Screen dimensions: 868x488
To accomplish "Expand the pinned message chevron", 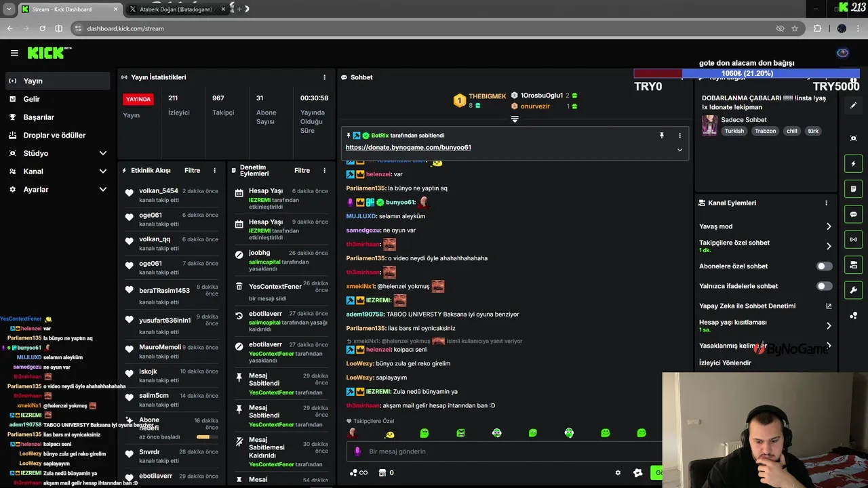I will click(679, 150).
